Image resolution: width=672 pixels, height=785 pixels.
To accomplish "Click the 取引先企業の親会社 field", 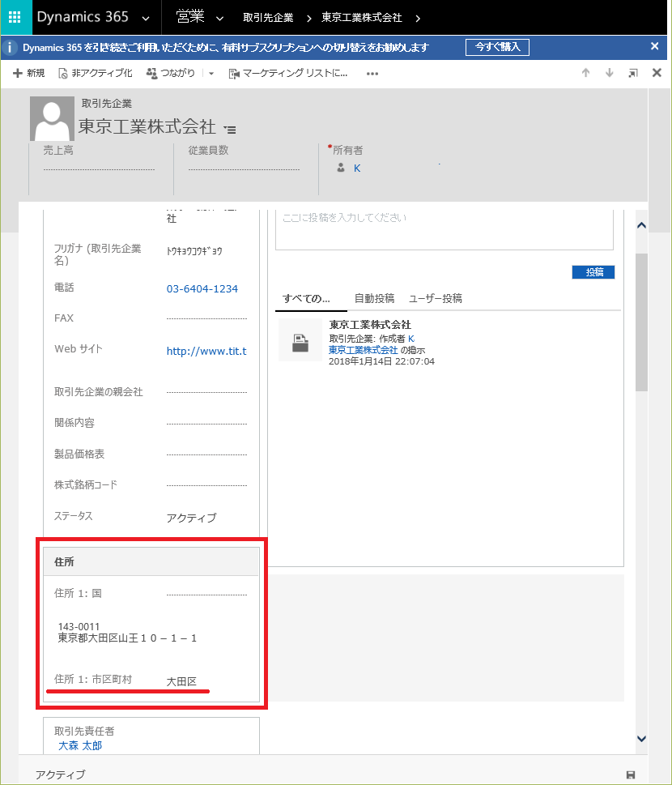I will pyautogui.click(x=206, y=392).
